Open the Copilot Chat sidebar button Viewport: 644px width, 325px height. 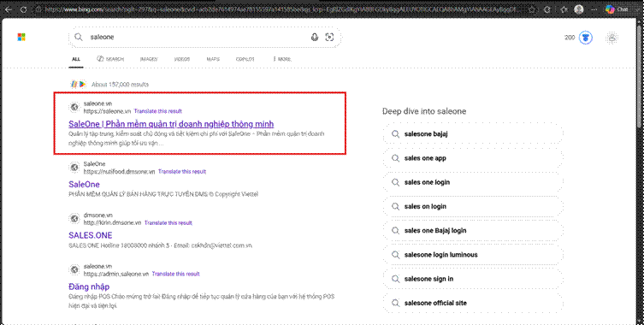click(617, 9)
